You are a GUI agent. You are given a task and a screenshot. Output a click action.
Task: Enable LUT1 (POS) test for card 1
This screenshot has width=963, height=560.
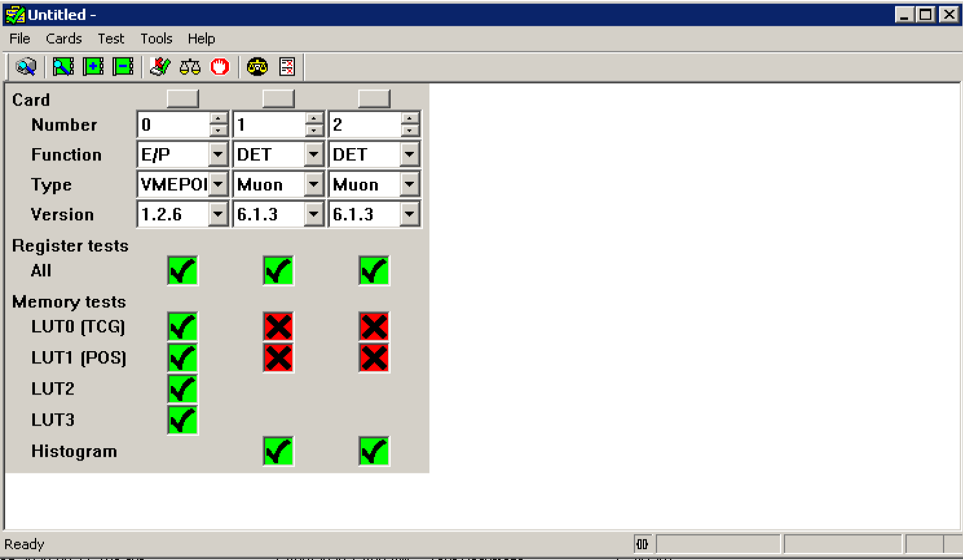(x=278, y=358)
